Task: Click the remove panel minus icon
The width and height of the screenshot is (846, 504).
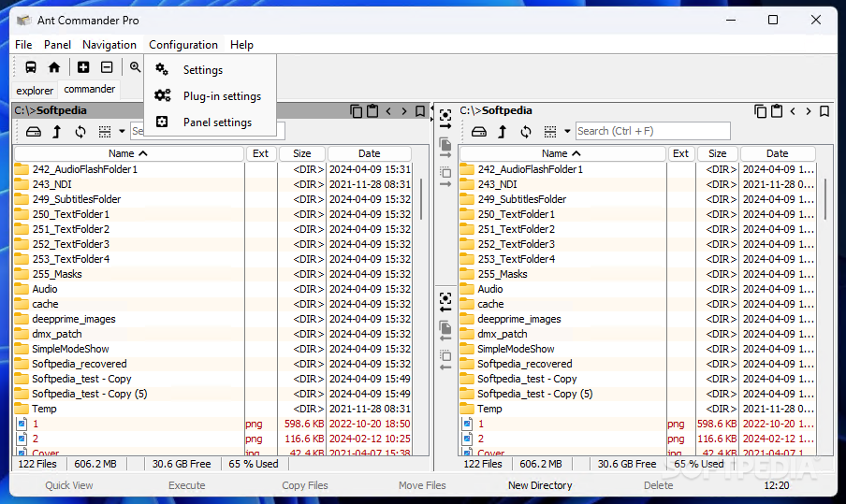Action: (107, 67)
